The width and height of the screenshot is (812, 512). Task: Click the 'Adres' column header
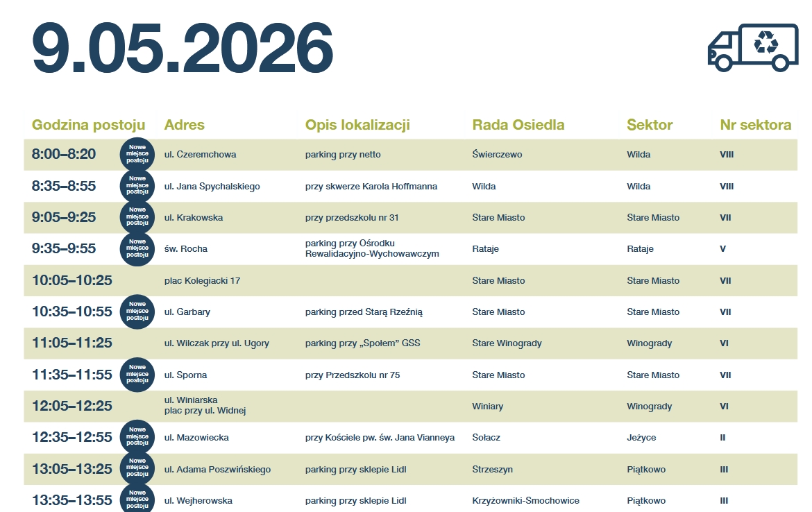184,126
